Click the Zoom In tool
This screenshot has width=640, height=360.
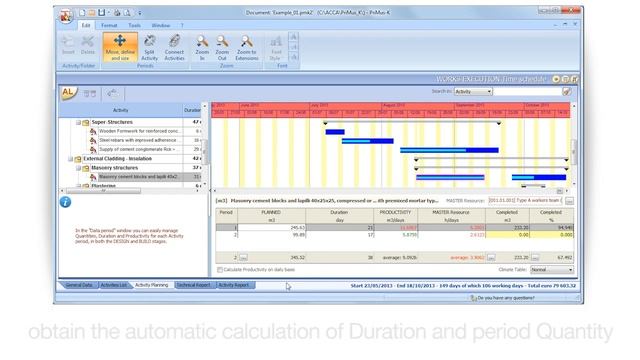(202, 47)
